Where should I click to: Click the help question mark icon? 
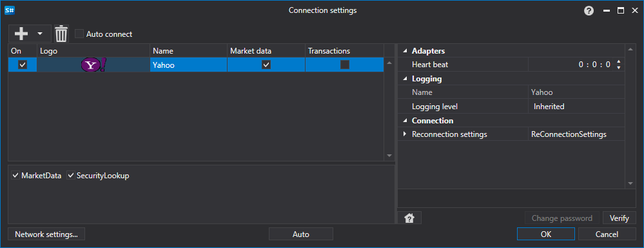pyautogui.click(x=589, y=11)
